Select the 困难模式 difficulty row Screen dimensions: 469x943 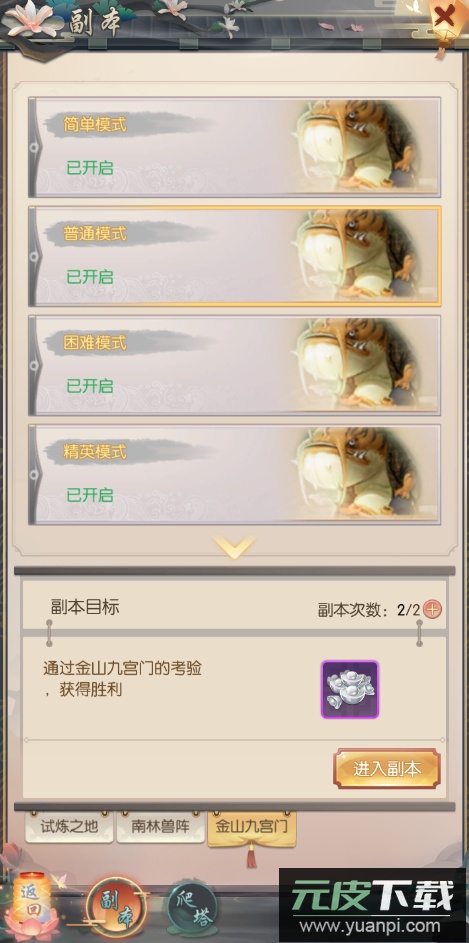tap(235, 365)
